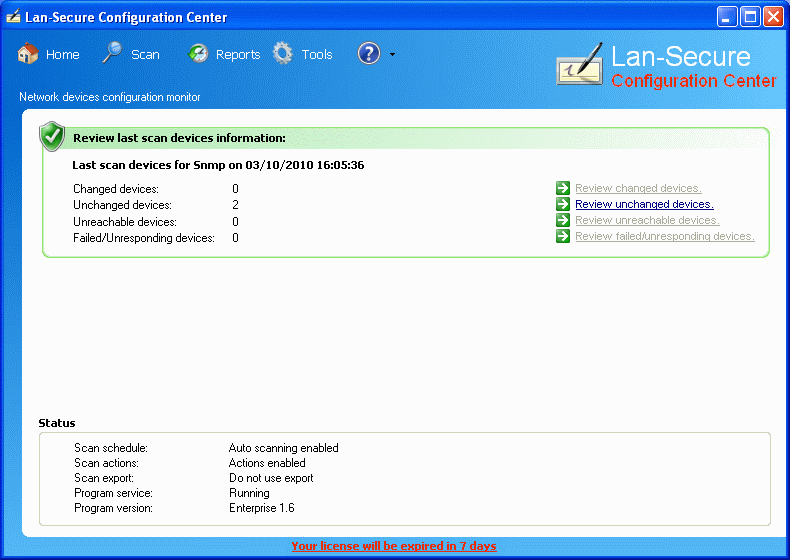Click the Lan-Secure logo notepad icon
Image resolution: width=790 pixels, height=560 pixels.
[x=580, y=64]
